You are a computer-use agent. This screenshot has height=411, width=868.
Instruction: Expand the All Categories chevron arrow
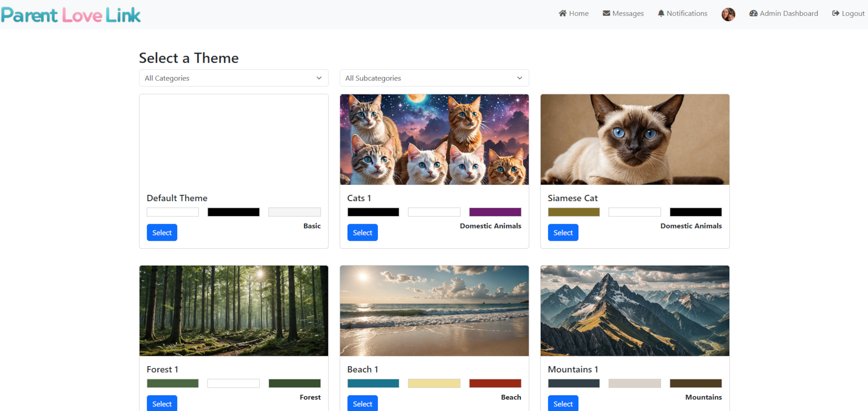click(319, 78)
